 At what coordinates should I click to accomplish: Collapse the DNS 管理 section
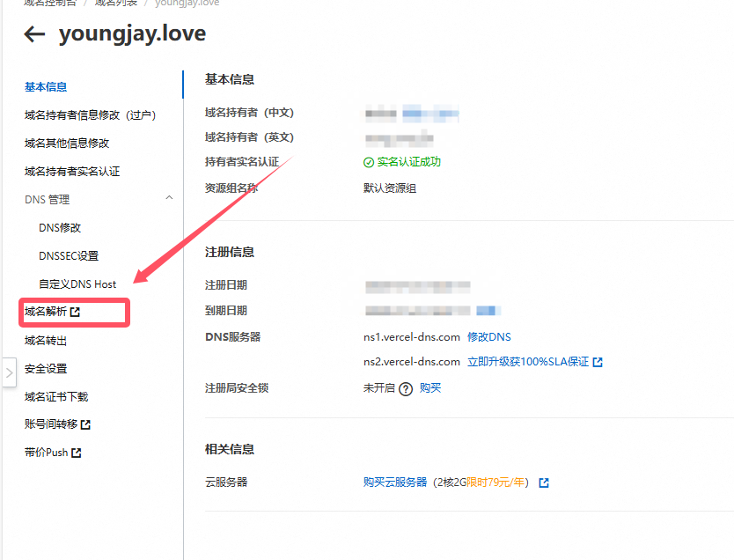[x=169, y=199]
